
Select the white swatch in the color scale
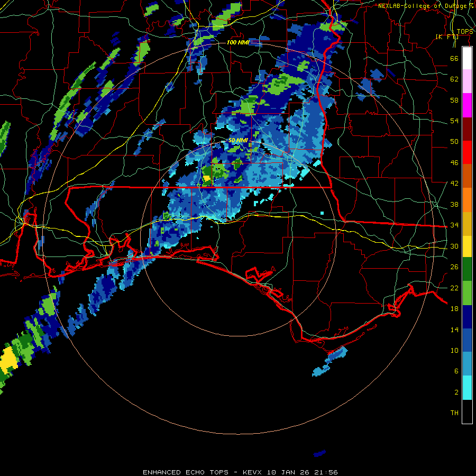coord(467,58)
